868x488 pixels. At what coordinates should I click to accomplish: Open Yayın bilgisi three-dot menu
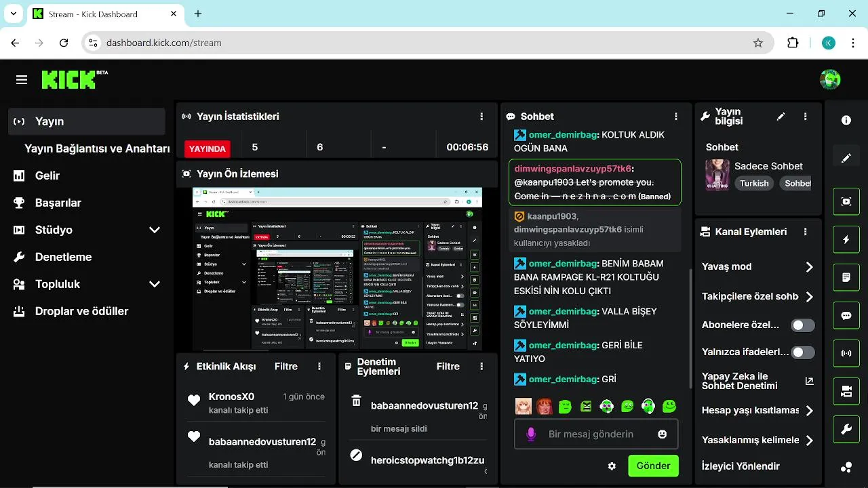coord(806,117)
